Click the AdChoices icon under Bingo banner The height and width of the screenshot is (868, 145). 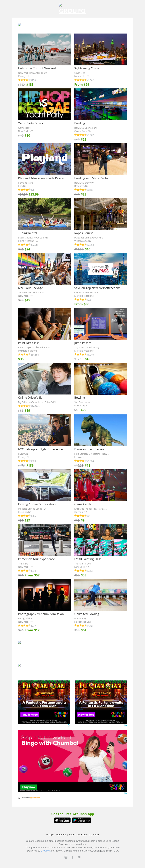pyautogui.click(x=125, y=793)
